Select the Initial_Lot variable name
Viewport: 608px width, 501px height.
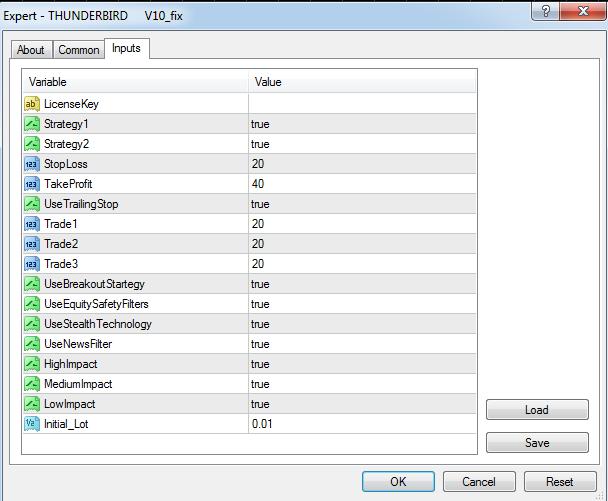click(x=66, y=424)
